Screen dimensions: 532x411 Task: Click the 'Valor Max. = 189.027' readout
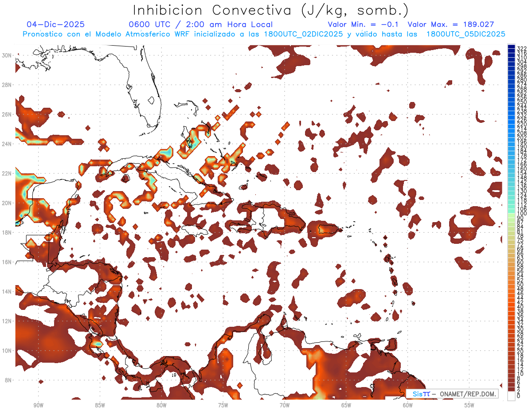[451, 24]
